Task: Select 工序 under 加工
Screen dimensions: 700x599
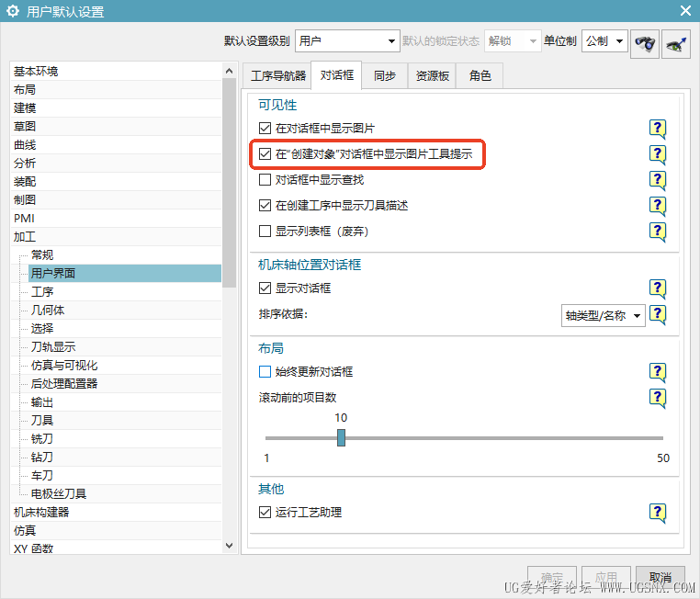Action: pyautogui.click(x=125, y=292)
